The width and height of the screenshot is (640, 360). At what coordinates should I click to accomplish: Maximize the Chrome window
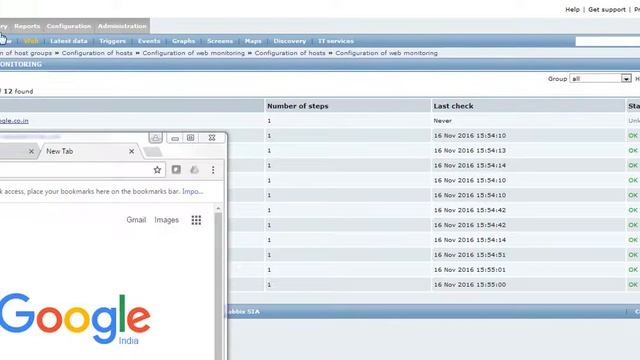[191, 138]
